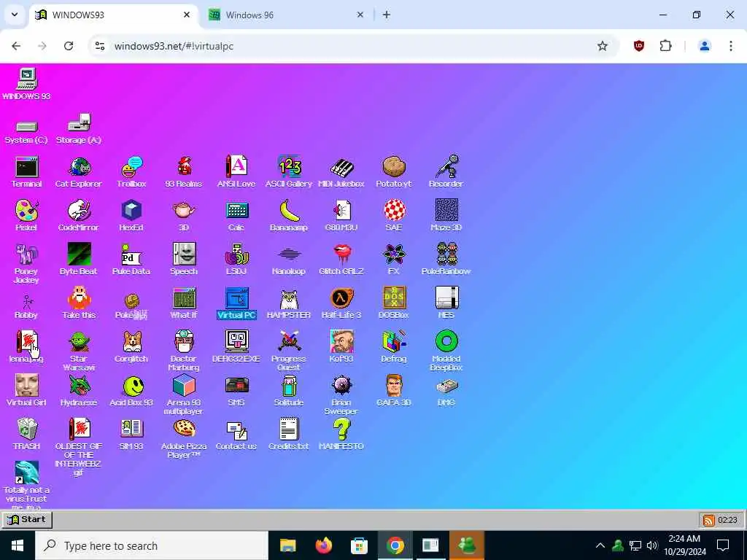
Task: Open the Extensions puzzle menu
Action: tap(665, 46)
